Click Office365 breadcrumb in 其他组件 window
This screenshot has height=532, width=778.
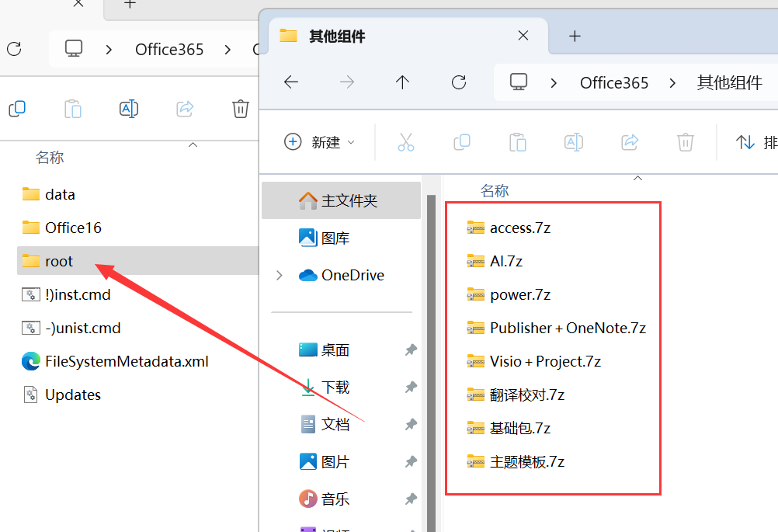tap(614, 83)
